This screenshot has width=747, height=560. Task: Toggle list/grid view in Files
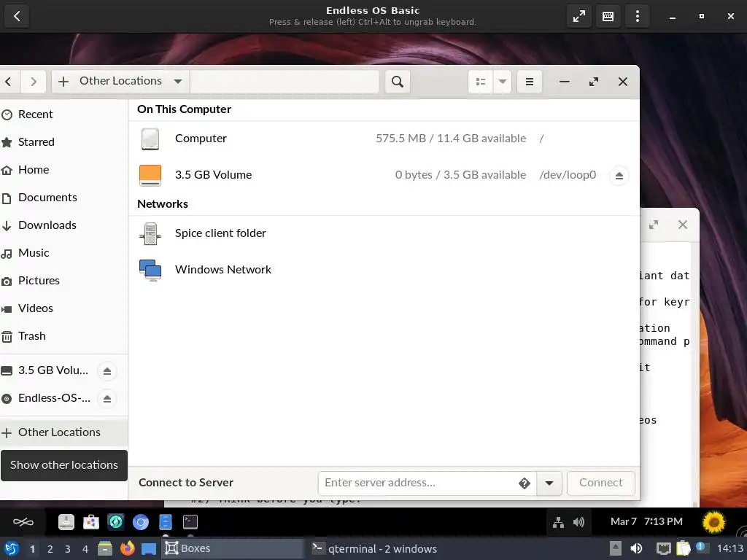[x=481, y=82]
